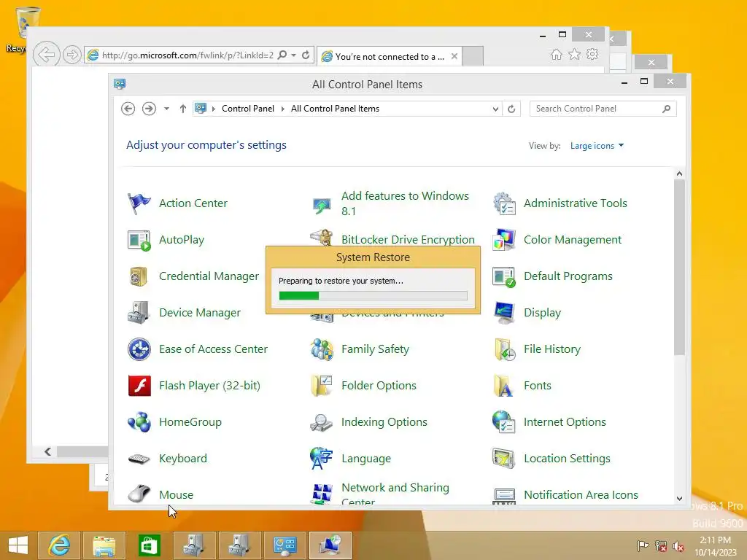Open the File History icon
The width and height of the screenshot is (747, 560).
pyautogui.click(x=504, y=349)
